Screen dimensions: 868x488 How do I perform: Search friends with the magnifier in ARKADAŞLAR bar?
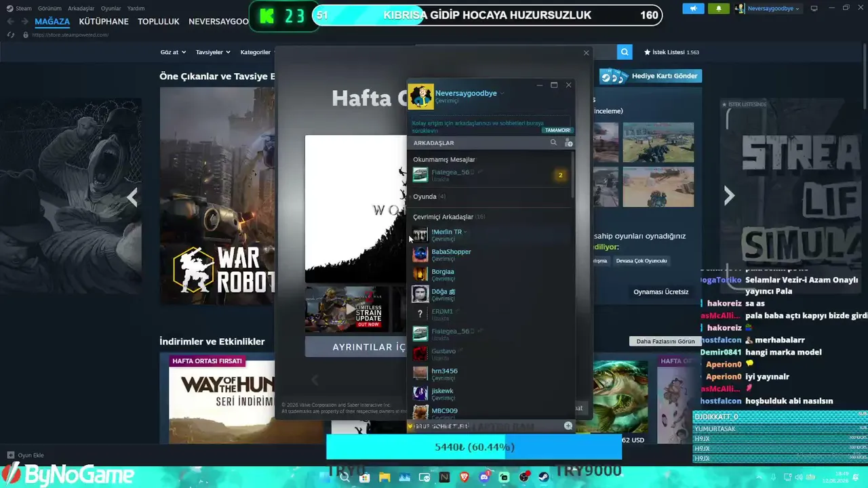coord(553,142)
